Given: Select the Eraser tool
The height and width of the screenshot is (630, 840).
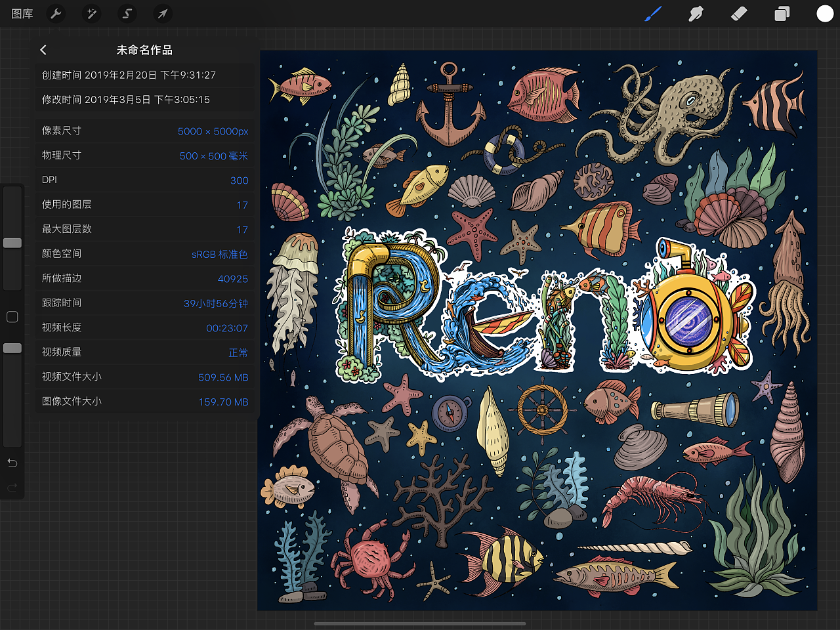Looking at the screenshot, I should pyautogui.click(x=739, y=14).
